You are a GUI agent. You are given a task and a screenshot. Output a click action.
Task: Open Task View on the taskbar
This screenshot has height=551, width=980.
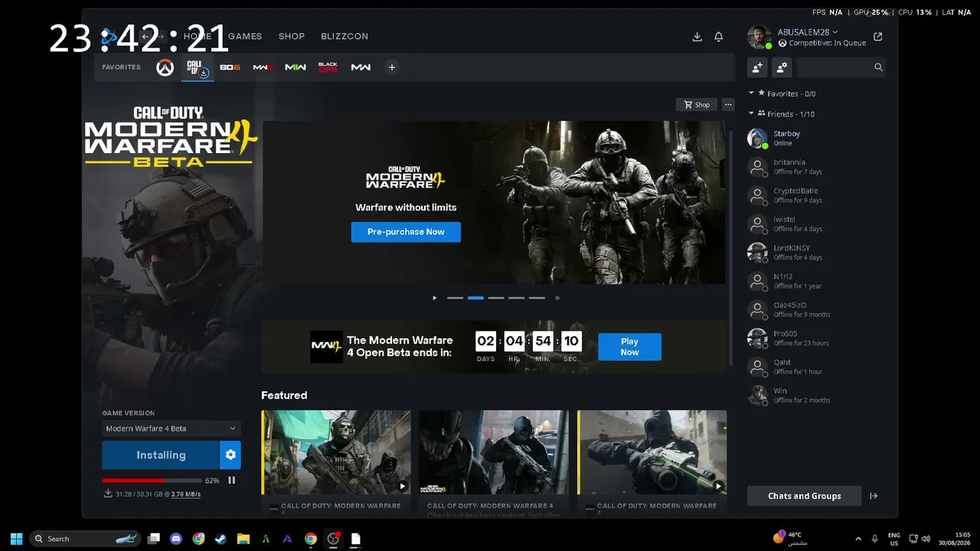click(x=154, y=539)
